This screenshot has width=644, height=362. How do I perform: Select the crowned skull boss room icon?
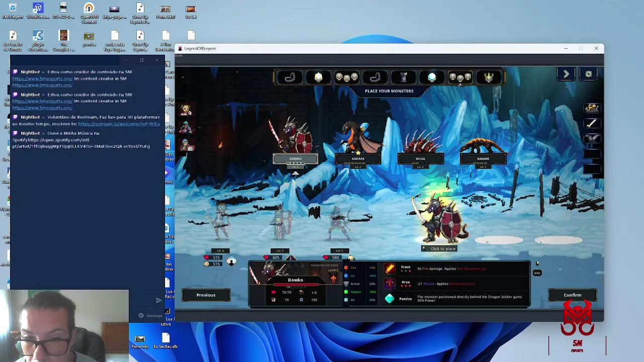[x=489, y=77]
